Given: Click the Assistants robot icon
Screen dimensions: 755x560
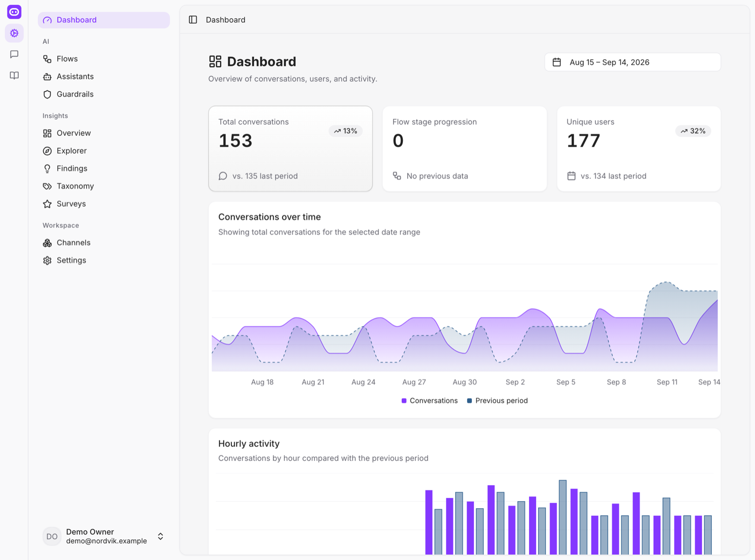Looking at the screenshot, I should 47,77.
